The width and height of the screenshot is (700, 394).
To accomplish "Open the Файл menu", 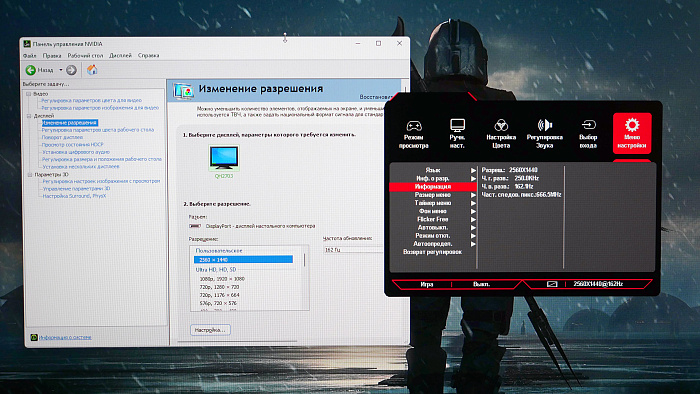I will 30,56.
